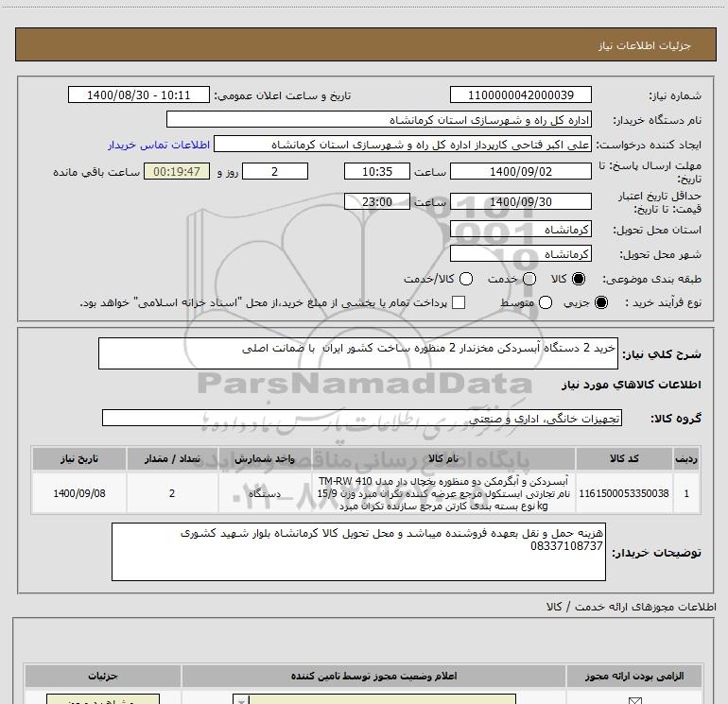The height and width of the screenshot is (704, 728).
Task: Click the استان محل تحویل field کرمانشاه
Action: tap(520, 230)
